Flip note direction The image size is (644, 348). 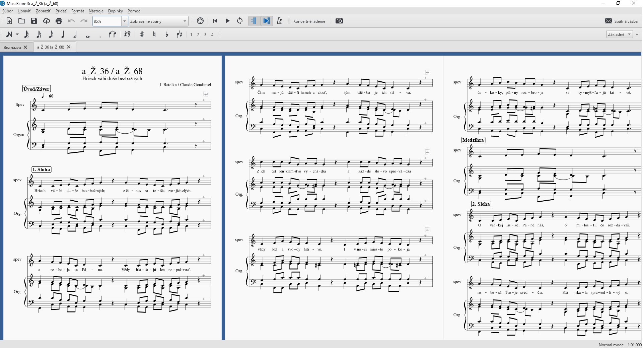click(180, 34)
